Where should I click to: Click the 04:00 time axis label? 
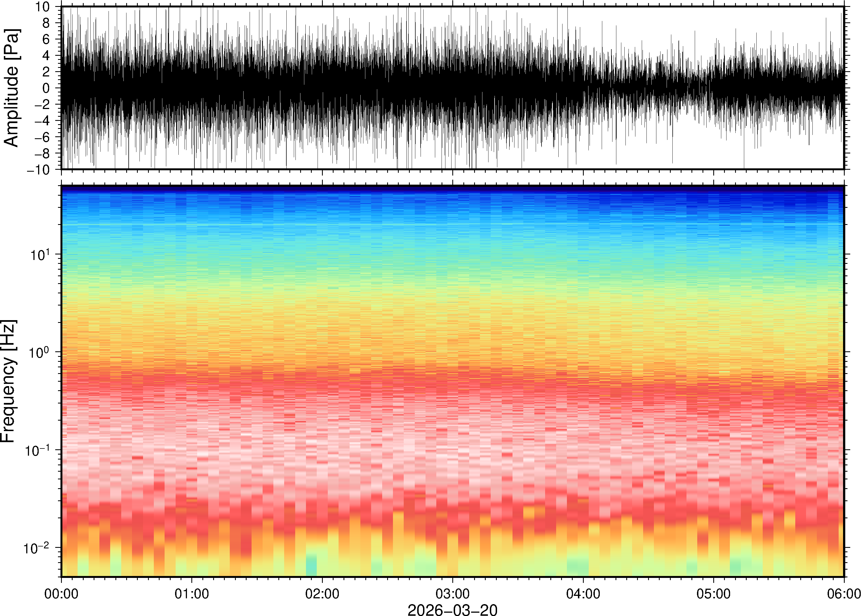pos(583,594)
